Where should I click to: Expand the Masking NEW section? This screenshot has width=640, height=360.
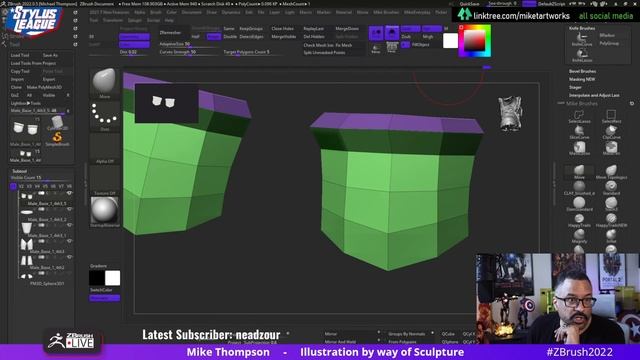pos(582,79)
